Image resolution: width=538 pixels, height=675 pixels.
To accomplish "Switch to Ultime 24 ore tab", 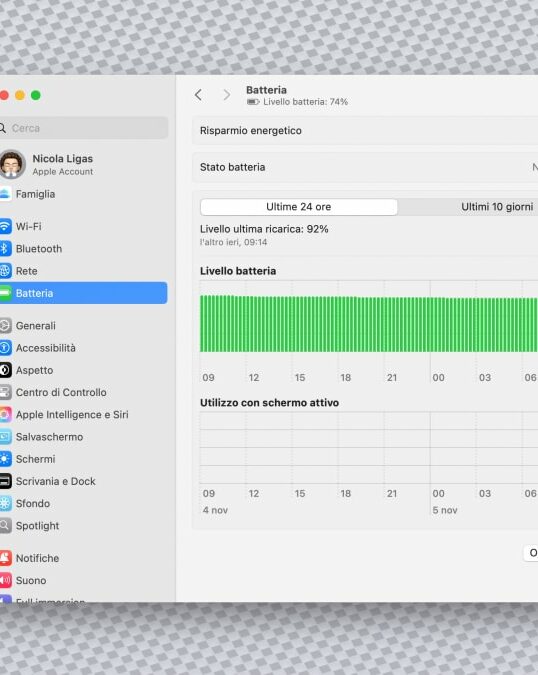I will pyautogui.click(x=299, y=207).
